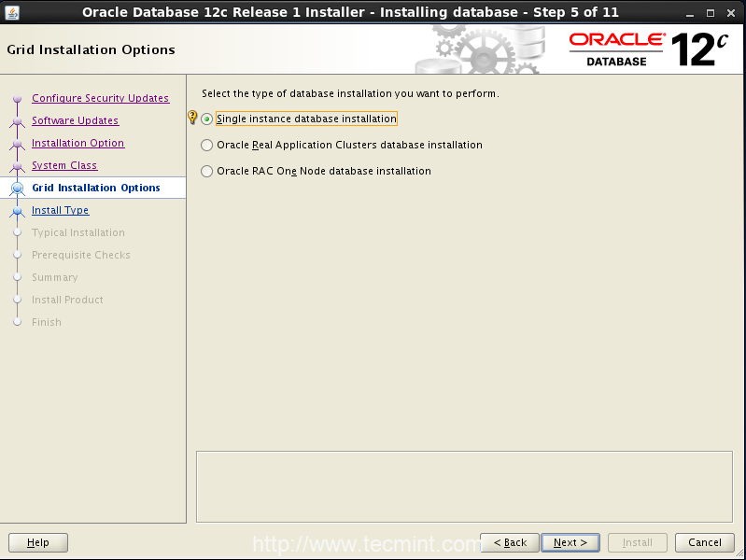Minimize the installer window
746x560 pixels.
pyautogui.click(x=690, y=13)
